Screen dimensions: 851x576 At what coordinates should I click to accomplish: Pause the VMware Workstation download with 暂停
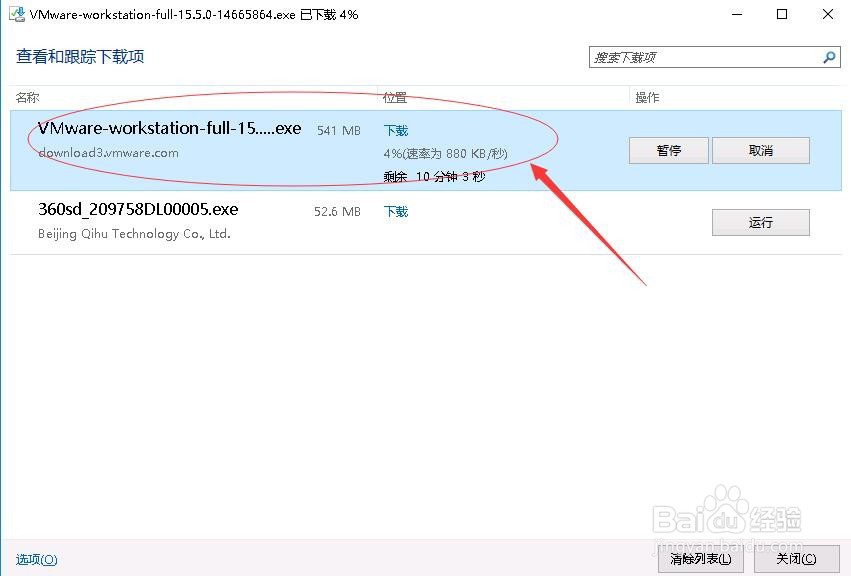[x=667, y=150]
